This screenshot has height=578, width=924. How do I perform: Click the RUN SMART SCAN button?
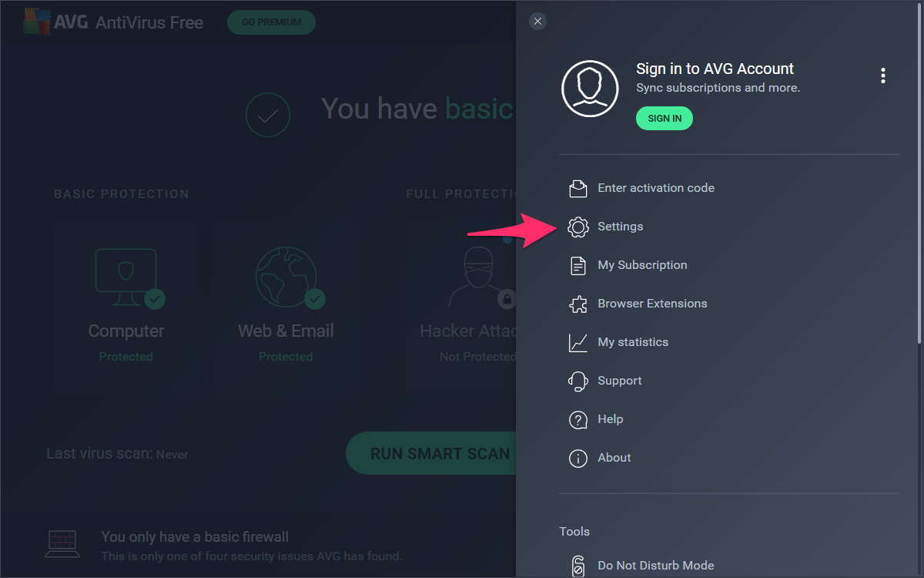pyautogui.click(x=431, y=453)
